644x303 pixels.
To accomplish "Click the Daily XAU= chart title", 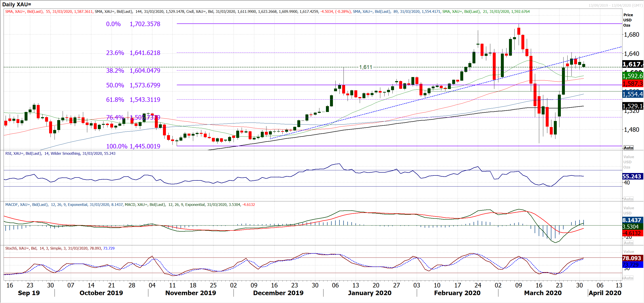I will point(17,4).
